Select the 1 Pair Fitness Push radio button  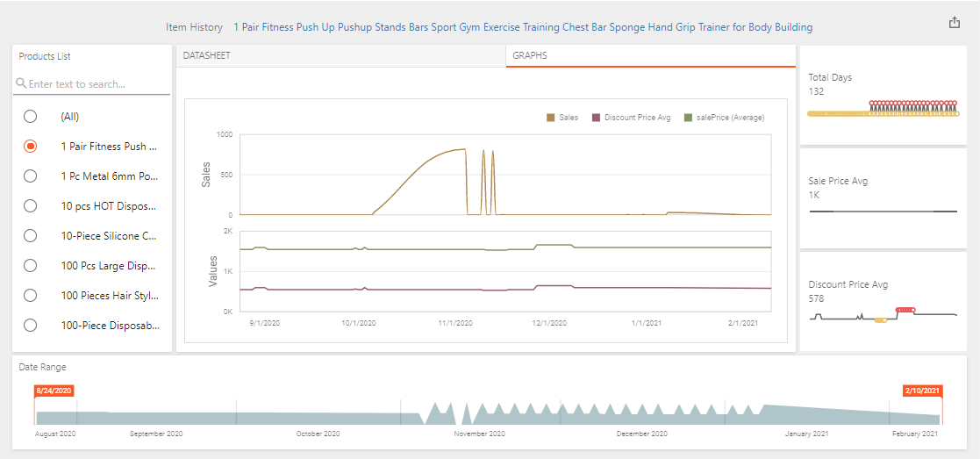pos(29,147)
